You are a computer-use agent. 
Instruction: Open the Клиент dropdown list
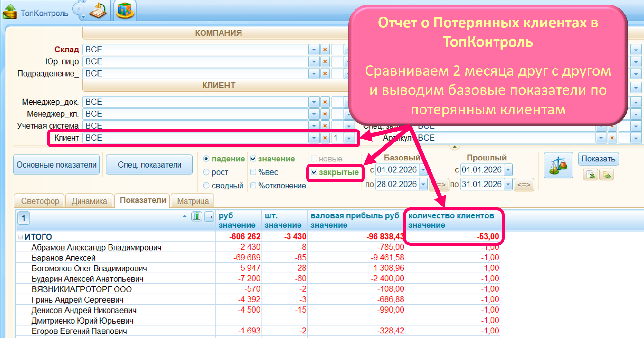[x=314, y=138]
